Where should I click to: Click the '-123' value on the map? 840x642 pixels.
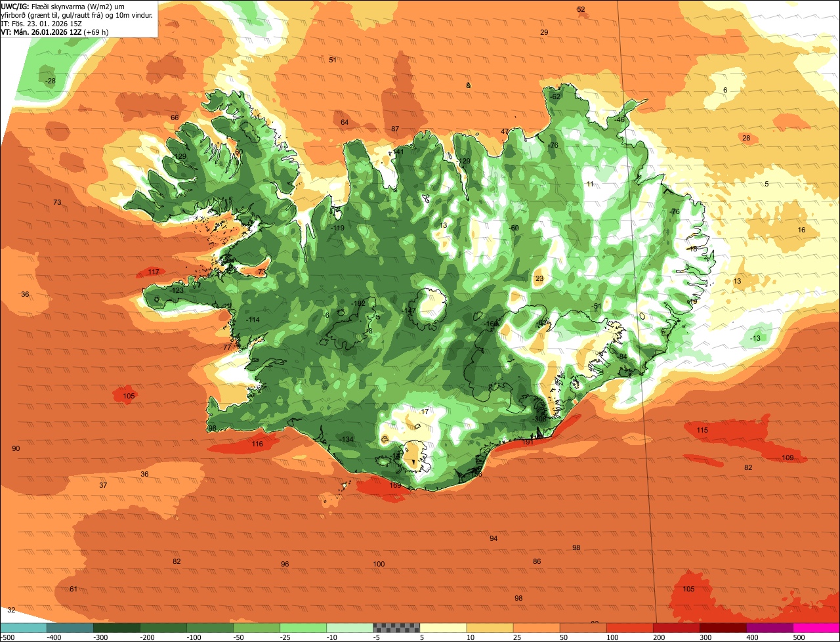click(x=177, y=290)
